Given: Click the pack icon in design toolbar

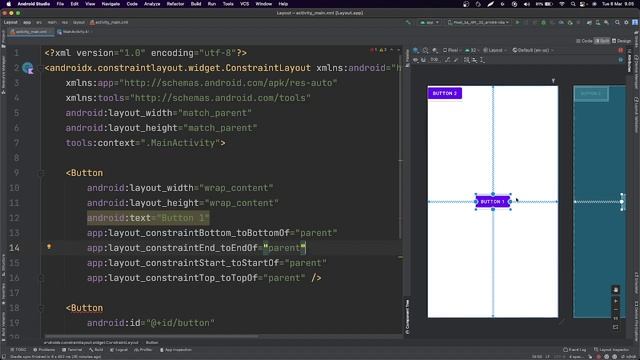Looking at the screenshot, I should 467,60.
